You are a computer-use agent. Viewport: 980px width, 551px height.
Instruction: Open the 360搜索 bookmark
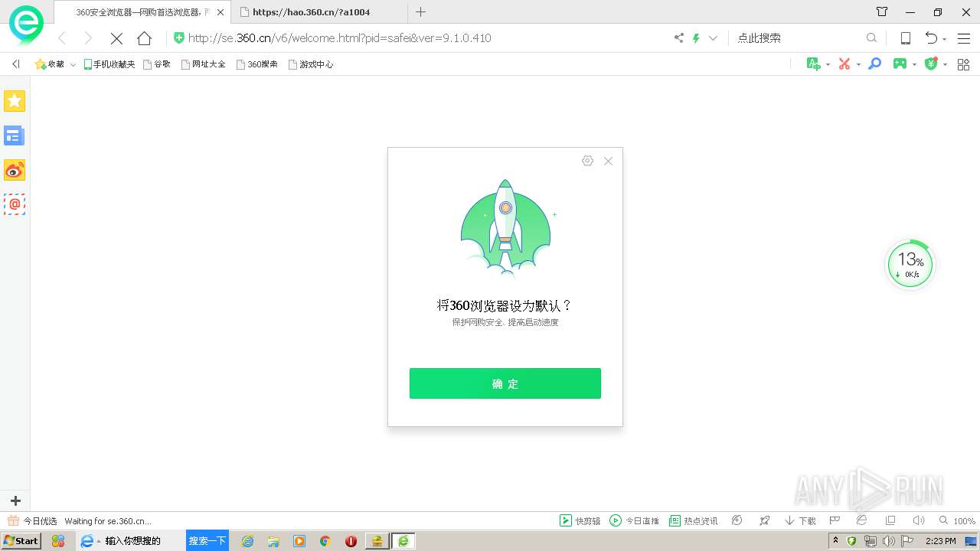[x=256, y=64]
